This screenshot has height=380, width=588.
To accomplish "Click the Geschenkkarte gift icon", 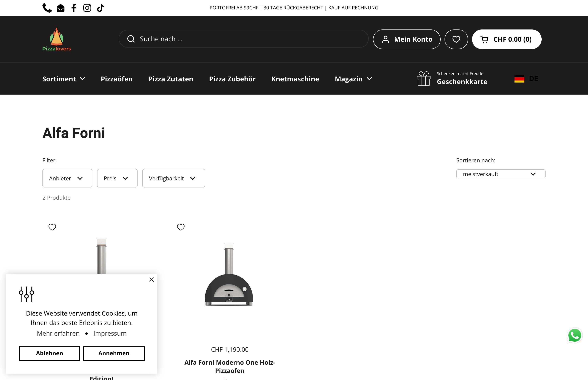I will click(424, 78).
